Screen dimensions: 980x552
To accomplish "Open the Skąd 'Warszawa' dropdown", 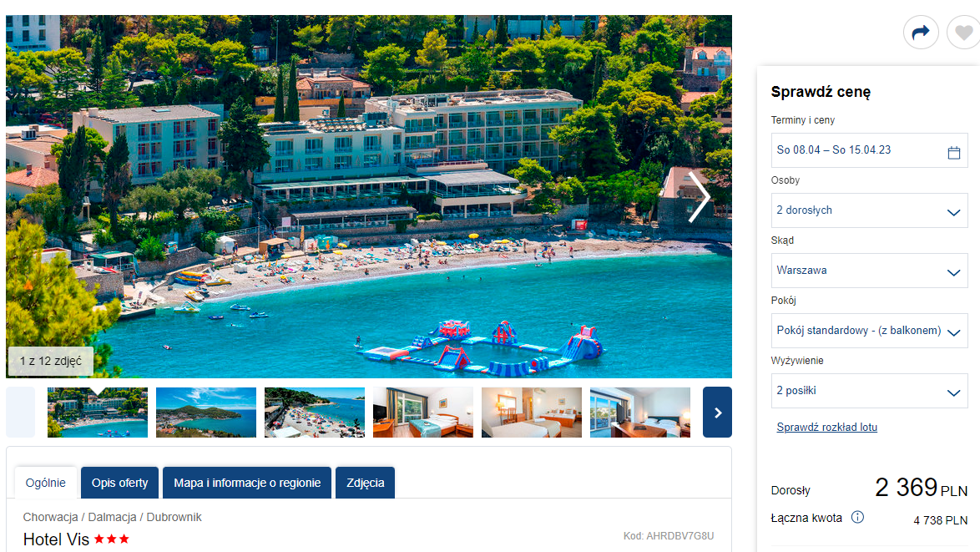I will click(869, 270).
